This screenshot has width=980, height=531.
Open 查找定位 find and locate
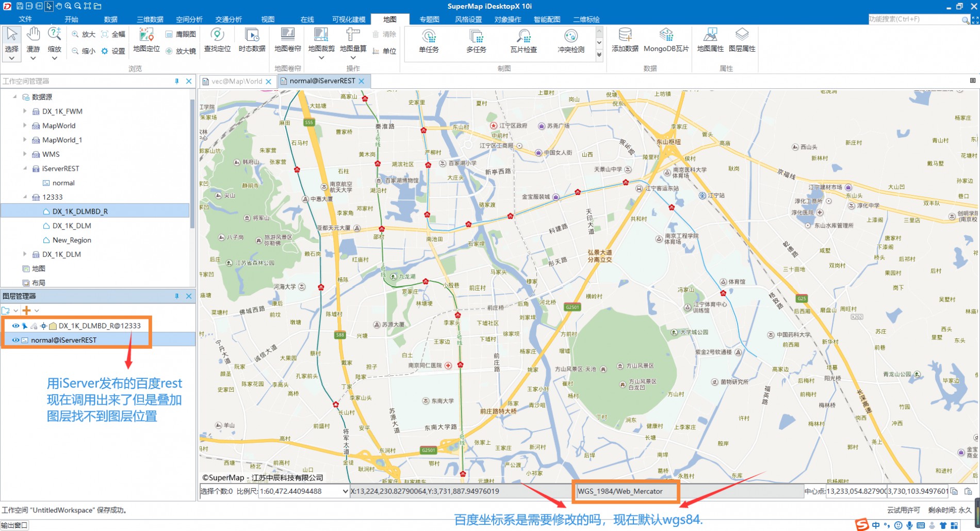(217, 40)
